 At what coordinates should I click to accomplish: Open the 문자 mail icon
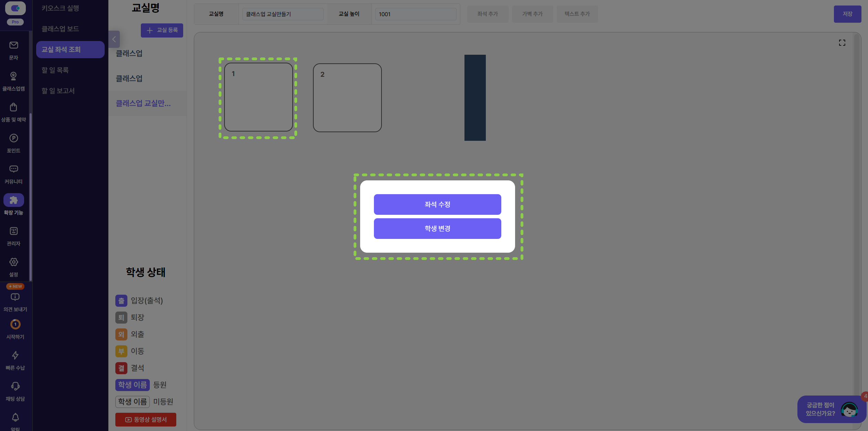tap(14, 45)
